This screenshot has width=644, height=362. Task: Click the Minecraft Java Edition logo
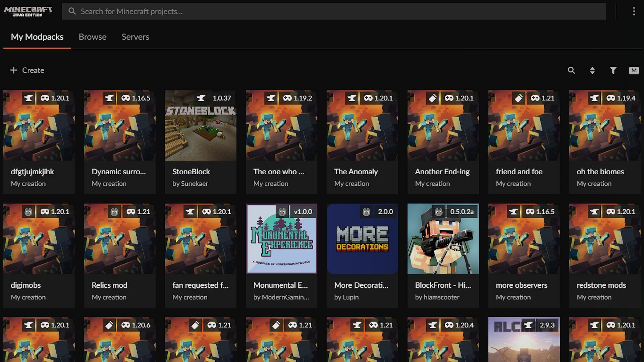[x=28, y=11]
